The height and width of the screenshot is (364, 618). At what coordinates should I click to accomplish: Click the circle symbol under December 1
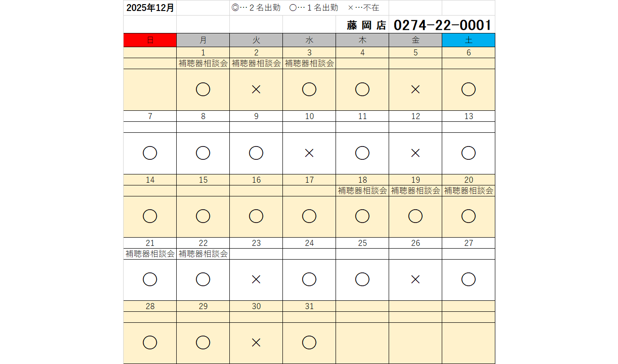(x=203, y=89)
